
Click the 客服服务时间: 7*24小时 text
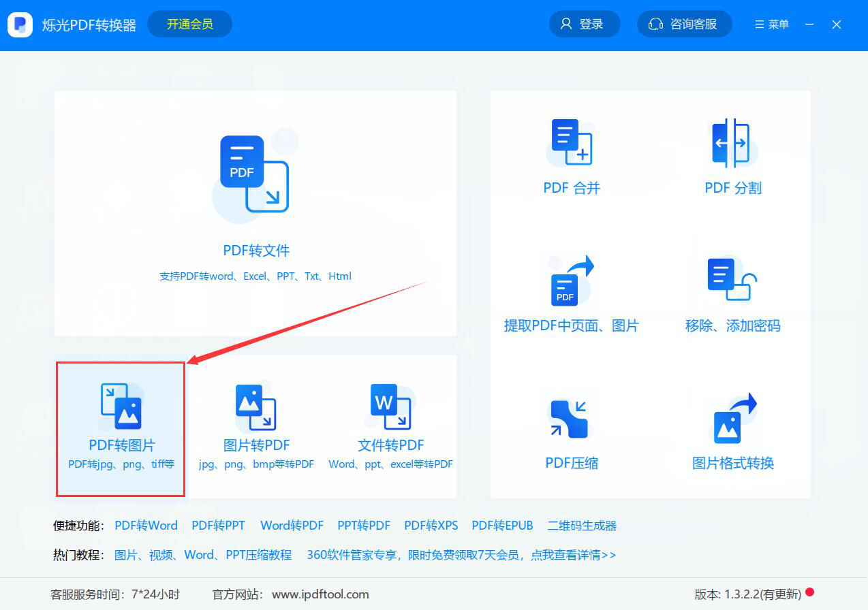[x=115, y=594]
